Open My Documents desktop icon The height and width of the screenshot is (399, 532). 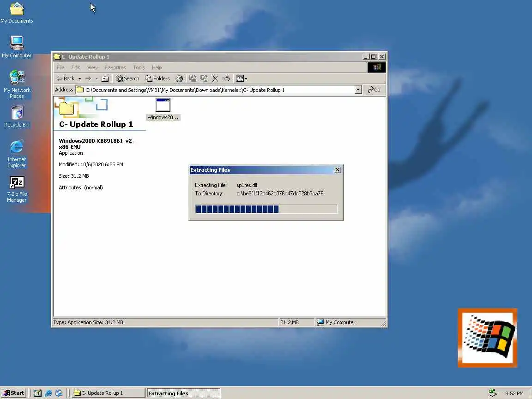(17, 13)
